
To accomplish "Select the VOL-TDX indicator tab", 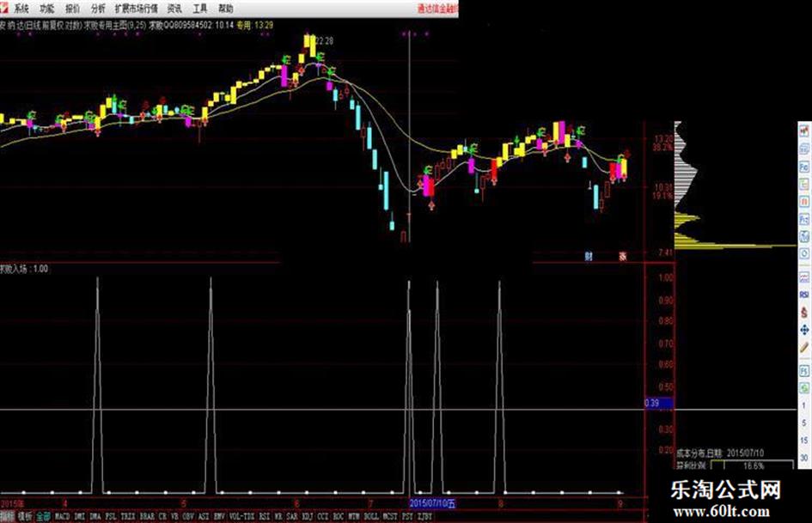I will pos(241,516).
